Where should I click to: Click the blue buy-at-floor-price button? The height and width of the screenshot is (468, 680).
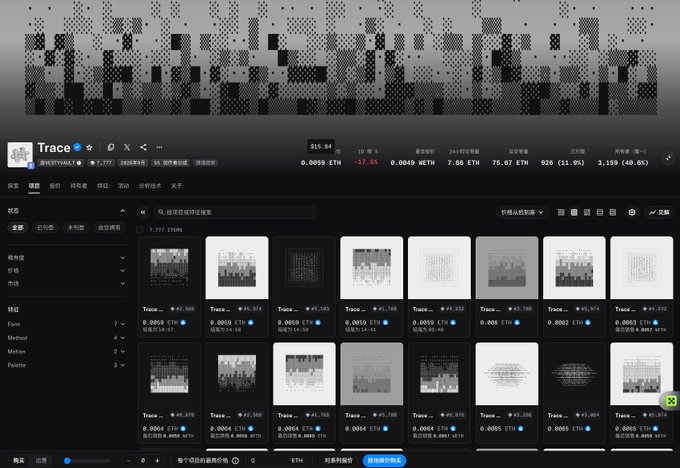(x=384, y=461)
